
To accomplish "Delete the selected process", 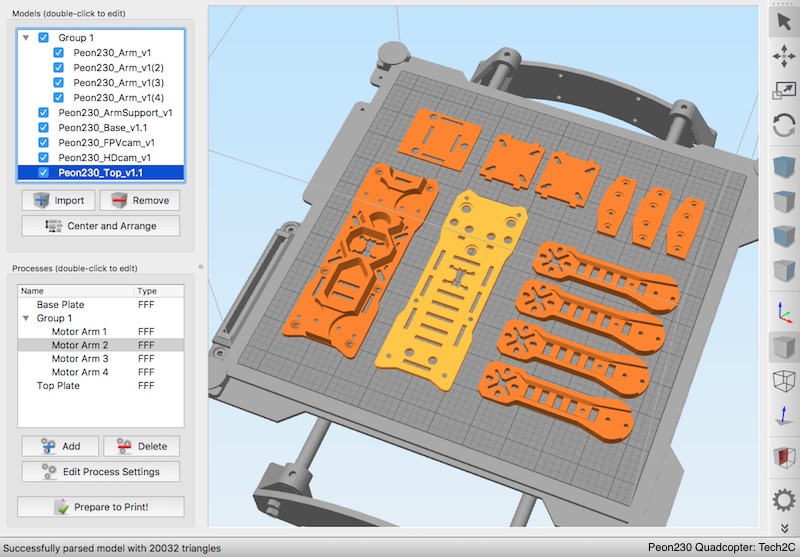I will [141, 446].
